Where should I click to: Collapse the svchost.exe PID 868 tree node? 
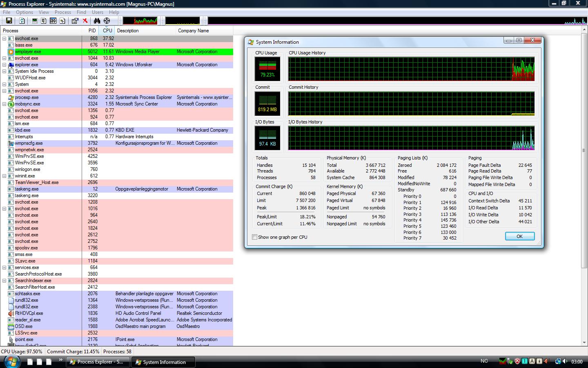coord(4,38)
